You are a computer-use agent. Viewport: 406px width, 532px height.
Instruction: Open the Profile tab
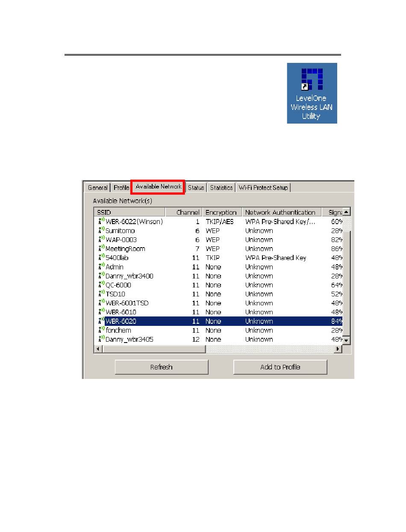121,187
